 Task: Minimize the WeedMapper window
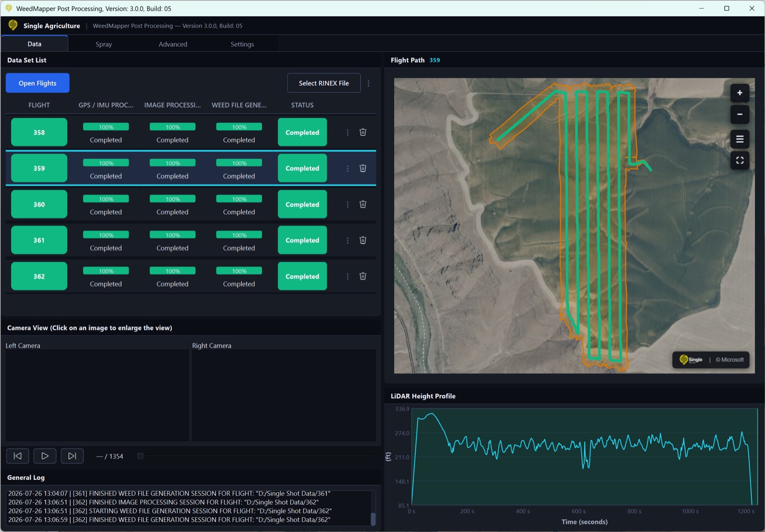pos(702,8)
